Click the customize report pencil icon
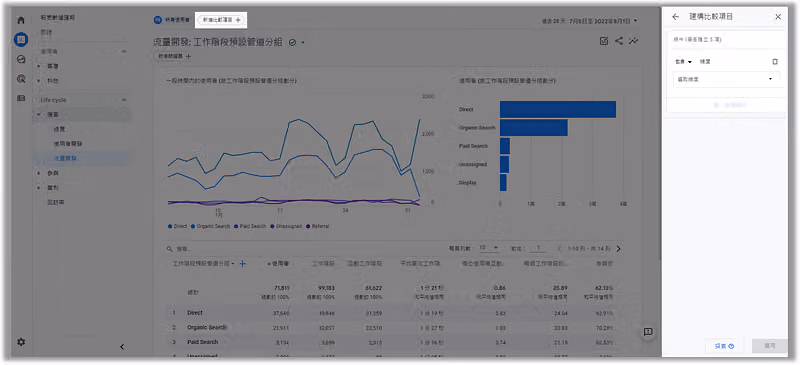The width and height of the screenshot is (800, 365). (604, 41)
